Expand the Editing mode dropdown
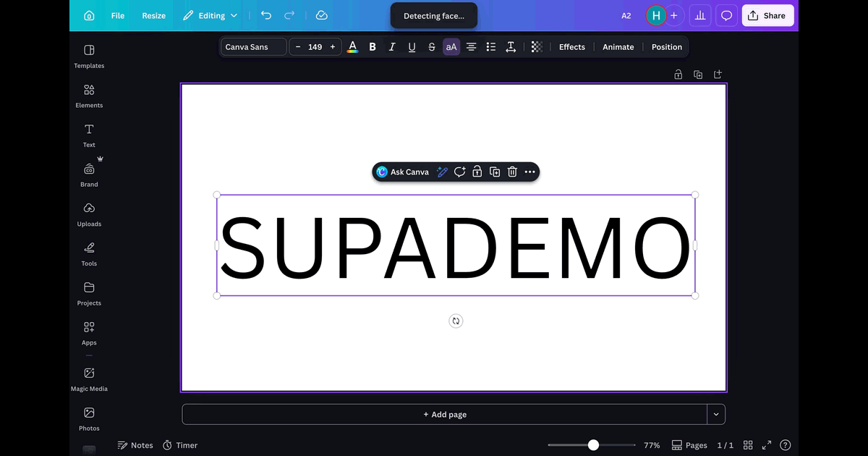The width and height of the screenshot is (868, 456). coord(210,15)
